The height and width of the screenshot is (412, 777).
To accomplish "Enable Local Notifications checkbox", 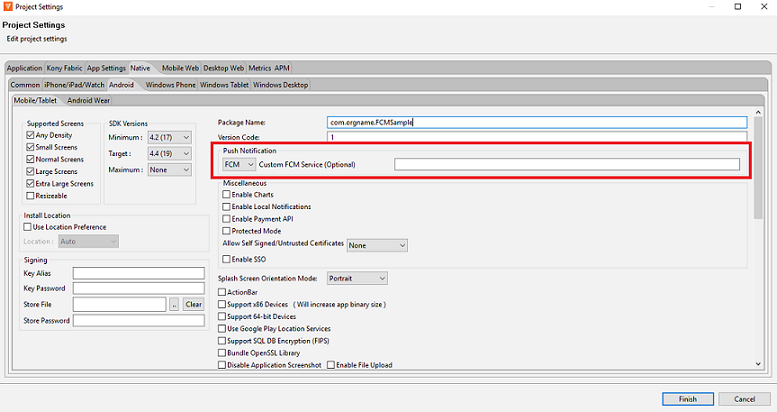I will (226, 206).
